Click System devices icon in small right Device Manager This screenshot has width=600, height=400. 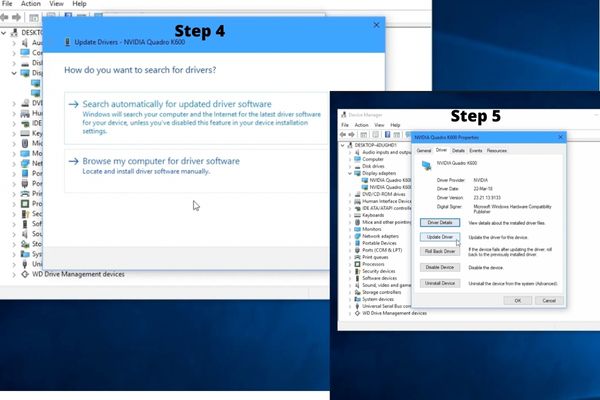357,299
